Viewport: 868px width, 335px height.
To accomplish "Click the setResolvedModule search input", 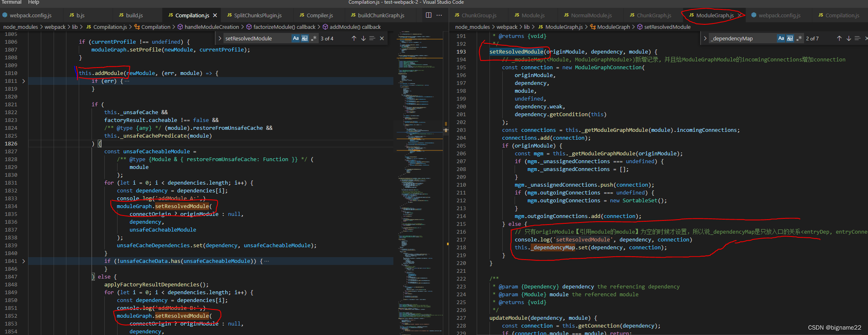I will (x=258, y=38).
